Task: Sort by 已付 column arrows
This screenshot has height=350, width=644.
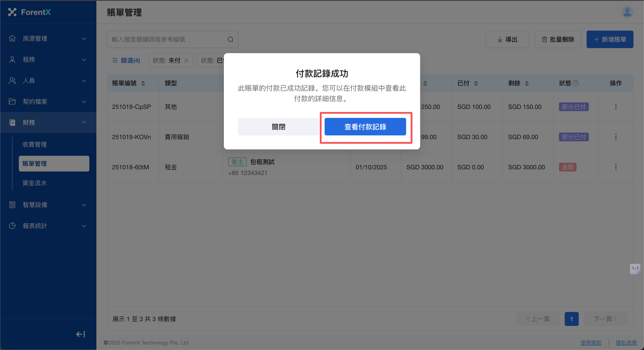Action: coord(476,83)
